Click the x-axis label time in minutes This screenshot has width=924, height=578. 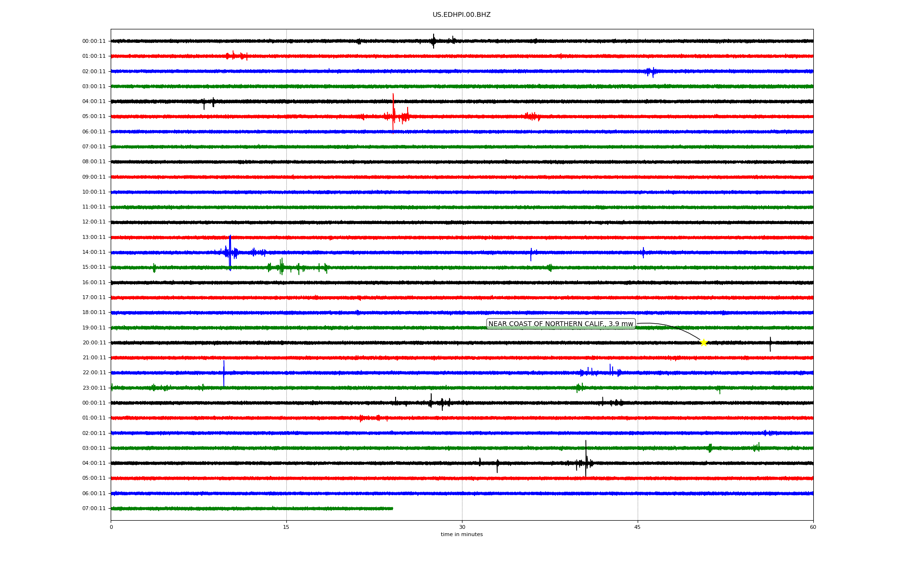click(x=462, y=535)
